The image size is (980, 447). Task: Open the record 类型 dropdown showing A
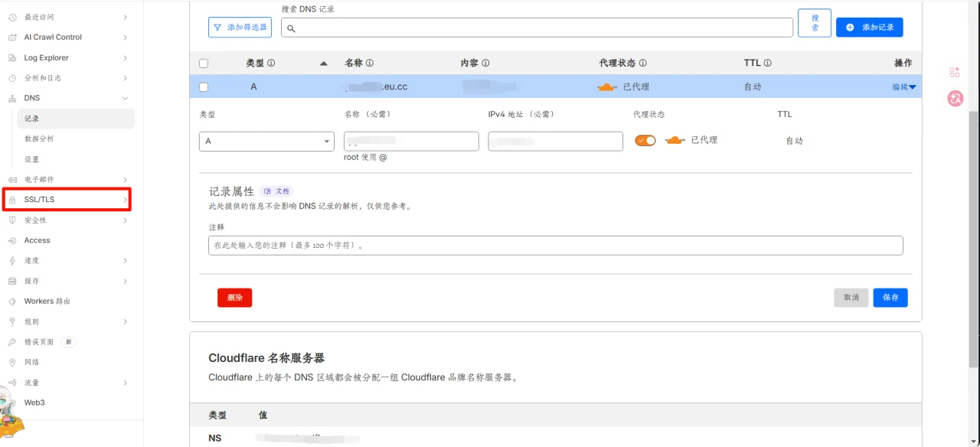266,142
